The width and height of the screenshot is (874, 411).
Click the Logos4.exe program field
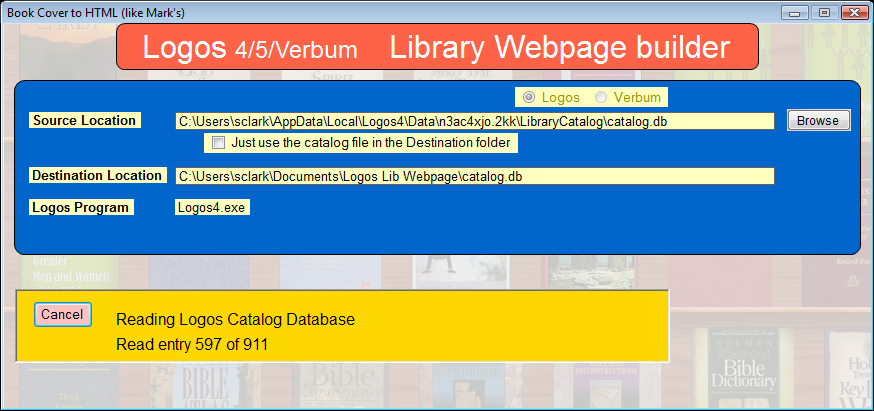click(x=212, y=207)
